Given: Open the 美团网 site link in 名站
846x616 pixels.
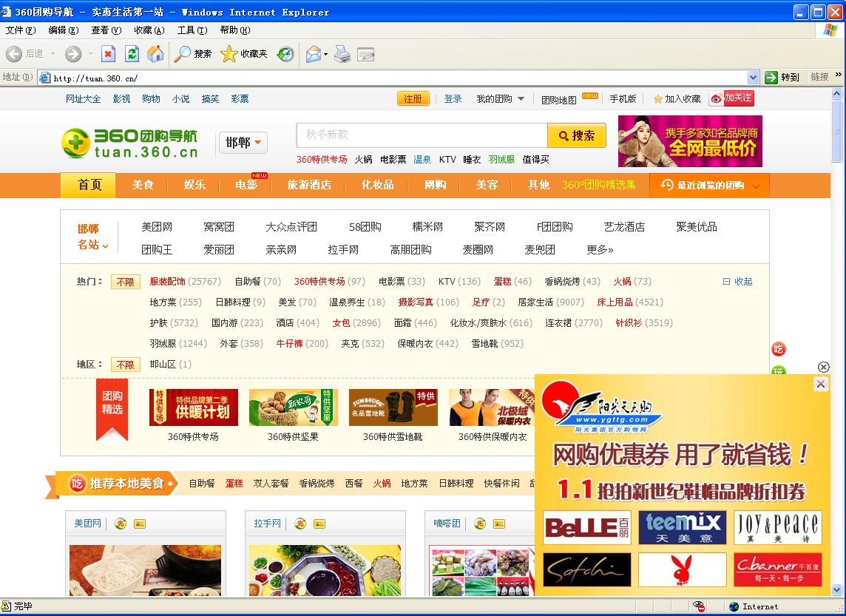Looking at the screenshot, I should [x=157, y=227].
